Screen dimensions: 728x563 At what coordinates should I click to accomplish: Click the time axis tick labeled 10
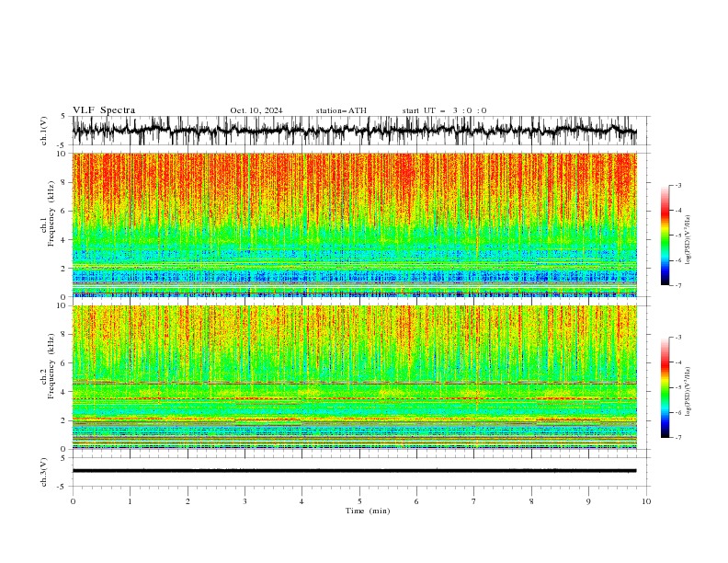tap(646, 501)
